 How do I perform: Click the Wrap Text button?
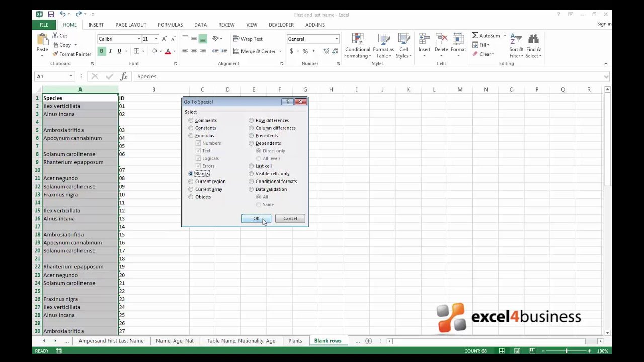(248, 39)
